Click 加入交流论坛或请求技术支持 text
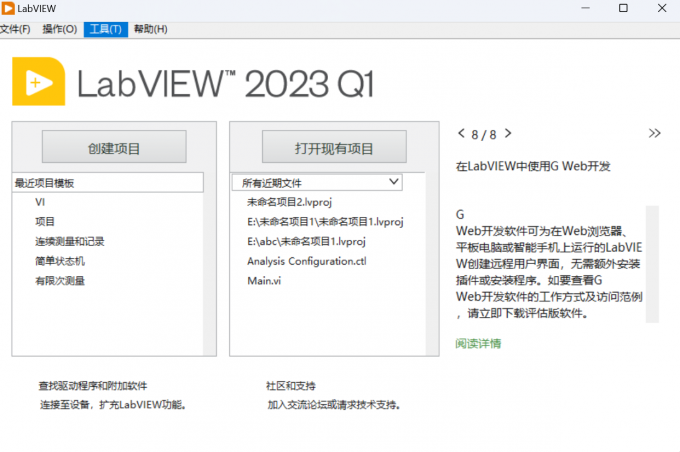Screen dimensions: 680x452 coord(333,405)
